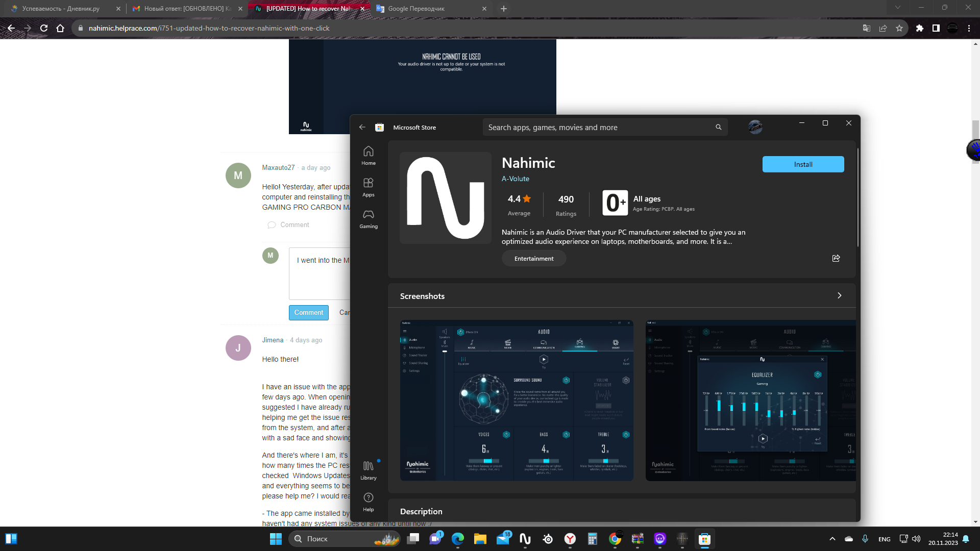Open Nahimic app from the taskbar
980x551 pixels.
click(525, 539)
